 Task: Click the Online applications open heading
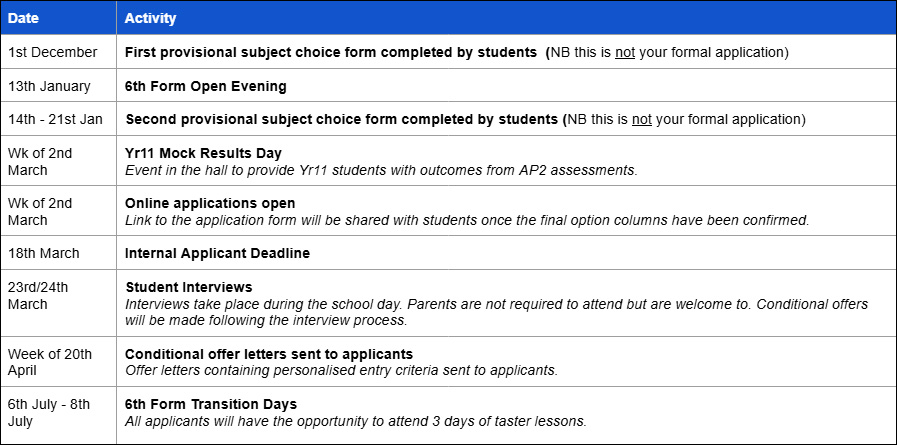pyautogui.click(x=210, y=203)
